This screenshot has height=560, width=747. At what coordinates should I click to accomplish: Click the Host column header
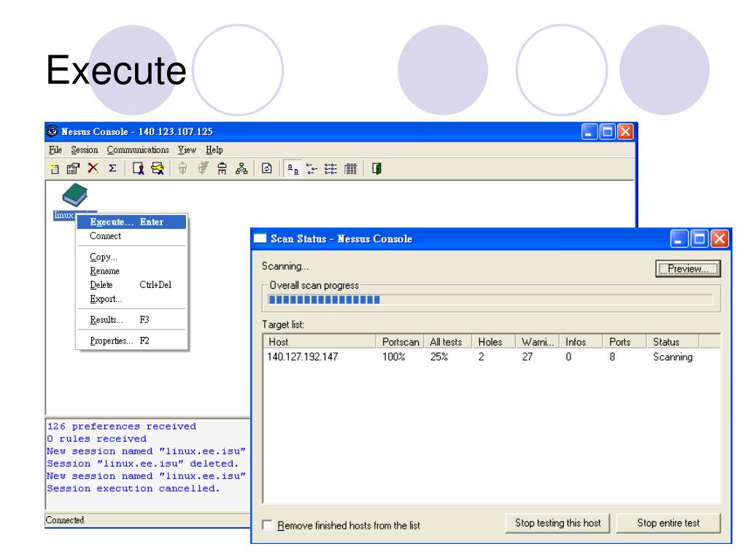coord(320,341)
